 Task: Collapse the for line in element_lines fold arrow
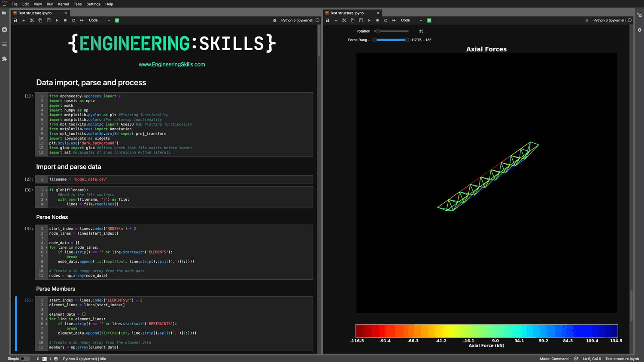[x=46, y=319]
